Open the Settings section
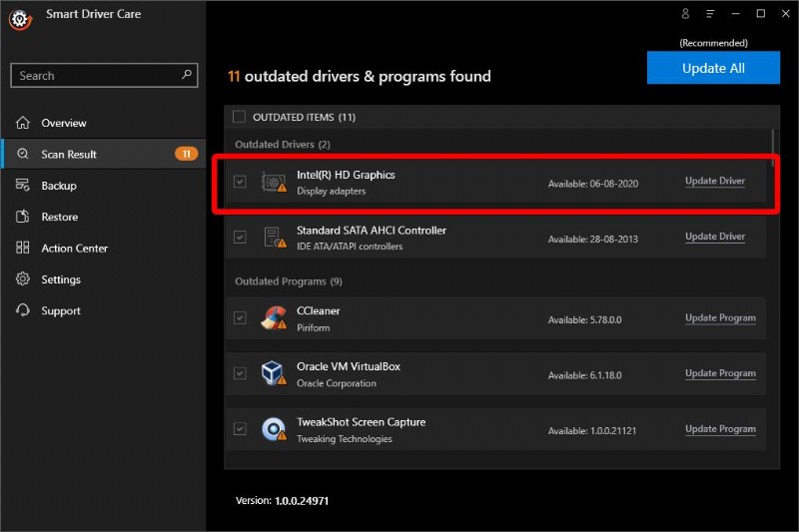 point(104,279)
